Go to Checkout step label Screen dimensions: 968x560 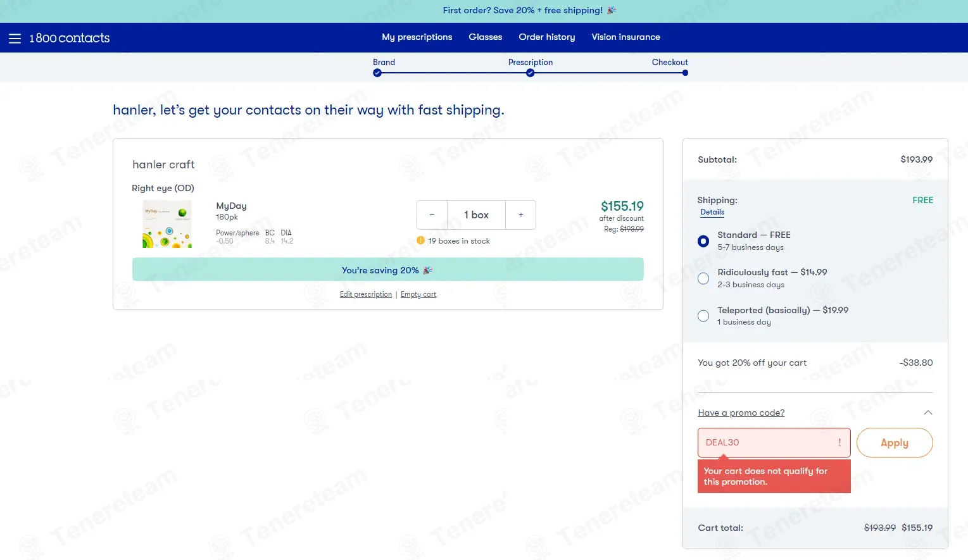tap(670, 62)
